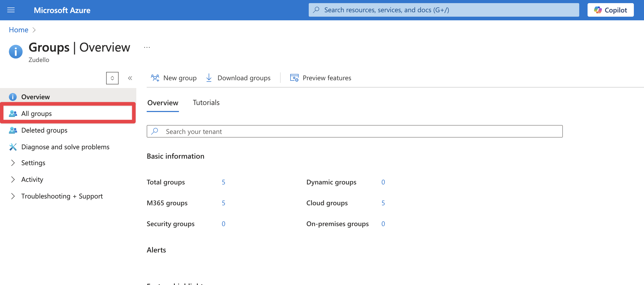644x285 pixels.
Task: Collapse the sidebar with double chevron
Action: (130, 78)
